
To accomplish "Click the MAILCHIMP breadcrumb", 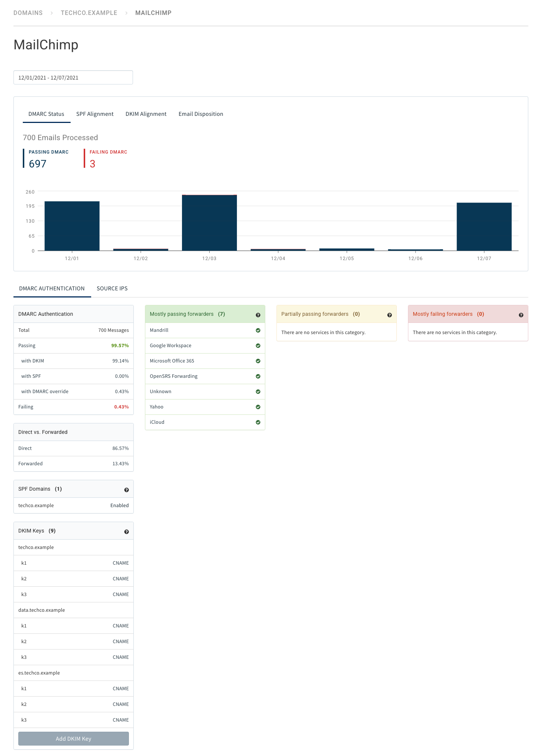I will 153,13.
